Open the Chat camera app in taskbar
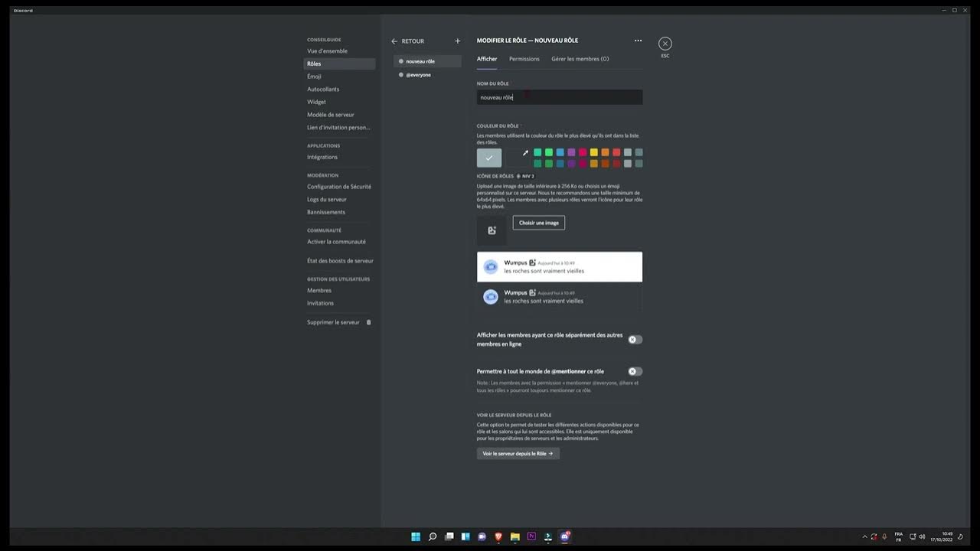980x551 pixels. pos(482,536)
